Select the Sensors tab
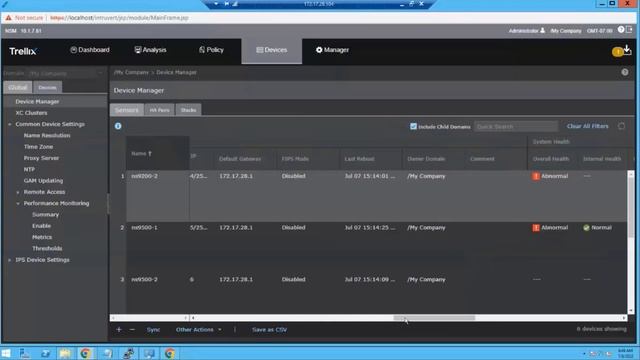The height and width of the screenshot is (360, 640). tap(127, 110)
